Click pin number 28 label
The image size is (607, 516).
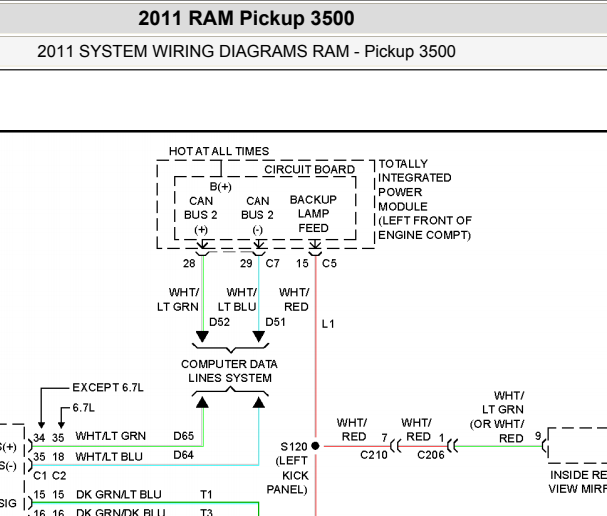pos(189,264)
